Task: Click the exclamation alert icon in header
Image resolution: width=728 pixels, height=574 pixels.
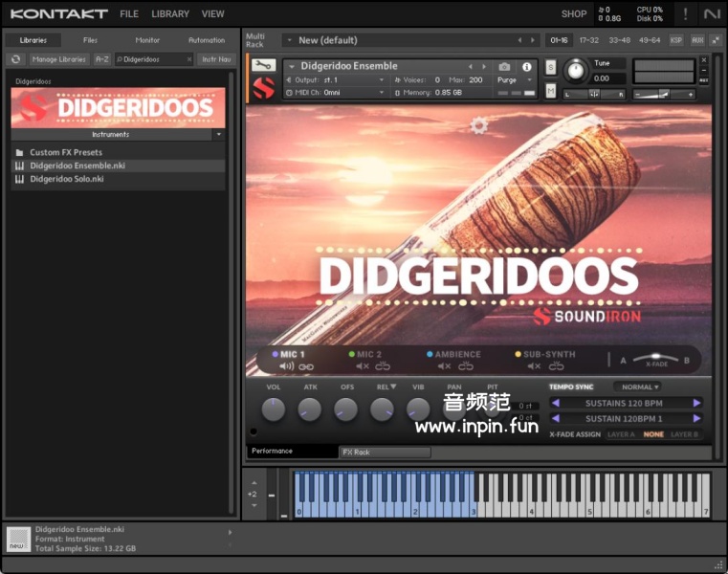Action: [685, 13]
